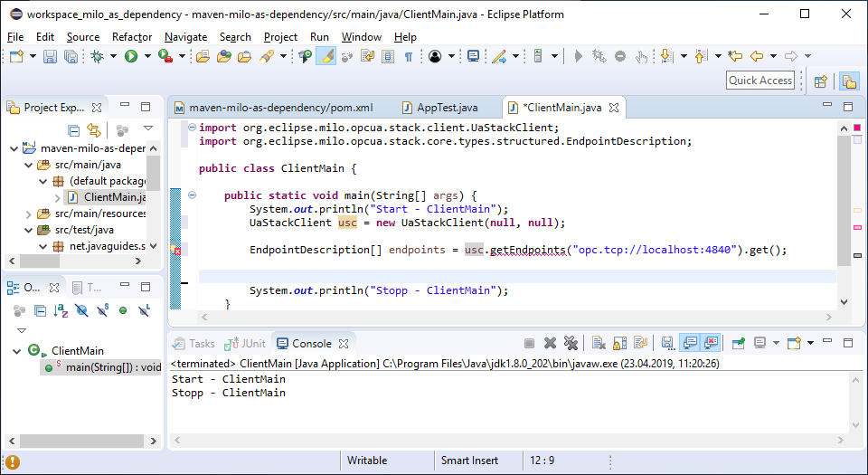Open the Run button dropdown arrow
The width and height of the screenshot is (868, 475).
click(147, 56)
